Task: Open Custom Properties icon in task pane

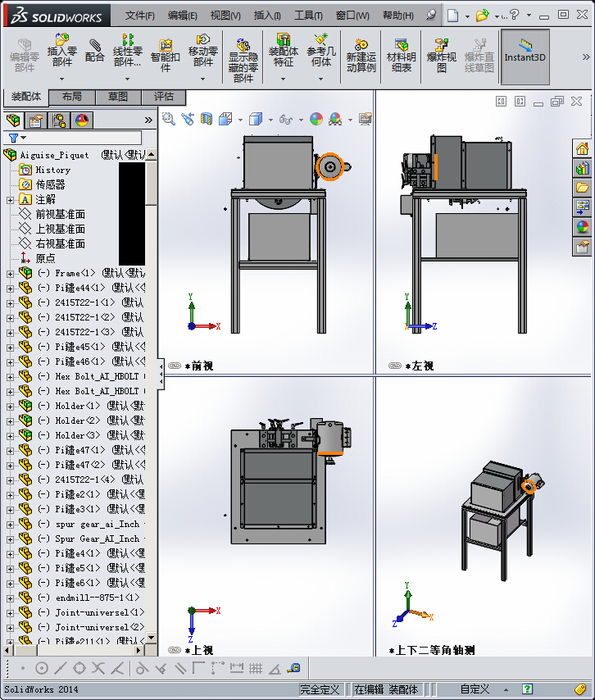Action: pyautogui.click(x=582, y=247)
